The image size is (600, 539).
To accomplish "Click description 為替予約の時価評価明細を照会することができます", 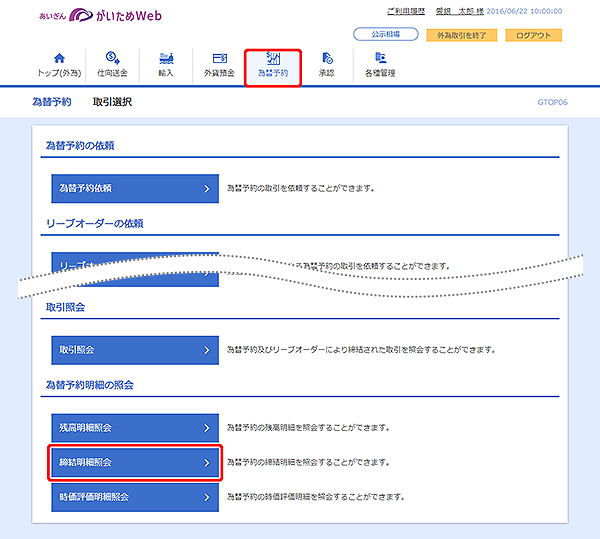I will [x=316, y=497].
